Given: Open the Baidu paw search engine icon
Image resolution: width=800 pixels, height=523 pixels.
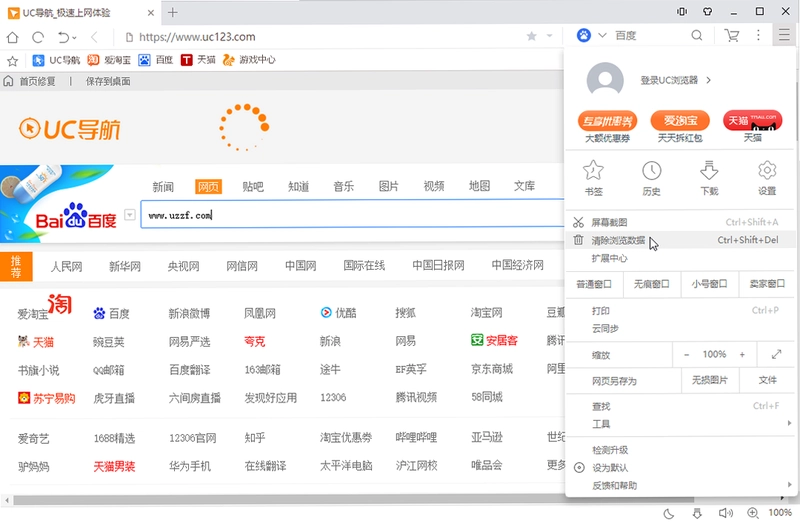Looking at the screenshot, I should [x=584, y=35].
